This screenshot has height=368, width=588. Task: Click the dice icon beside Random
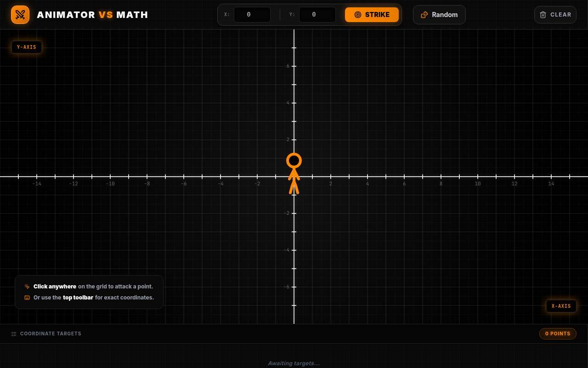point(424,15)
